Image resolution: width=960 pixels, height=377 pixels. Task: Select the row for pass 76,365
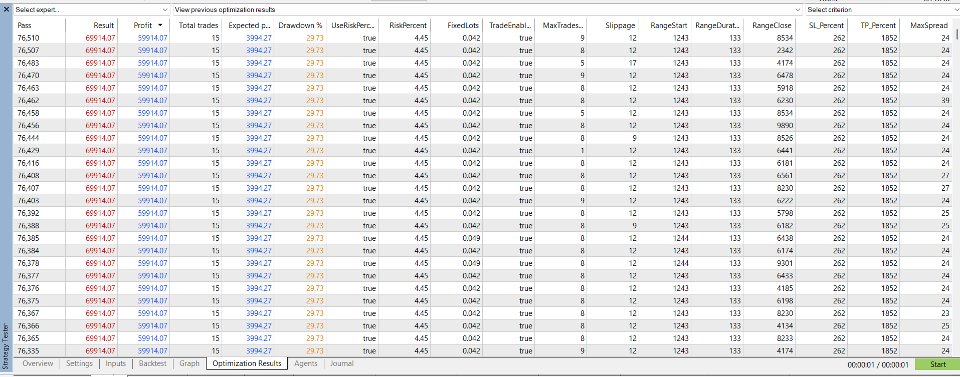482,338
